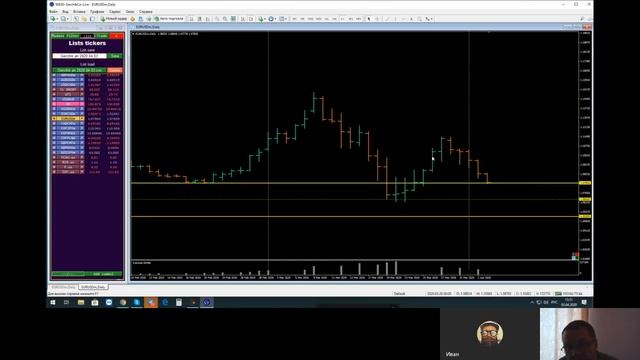Screen dimensions: 640x360
Task: Open Calculator from the taskbar
Action: click(x=179, y=302)
